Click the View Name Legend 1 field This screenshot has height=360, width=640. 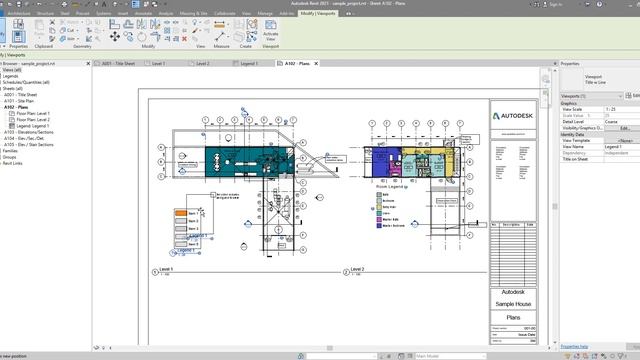tap(622, 147)
